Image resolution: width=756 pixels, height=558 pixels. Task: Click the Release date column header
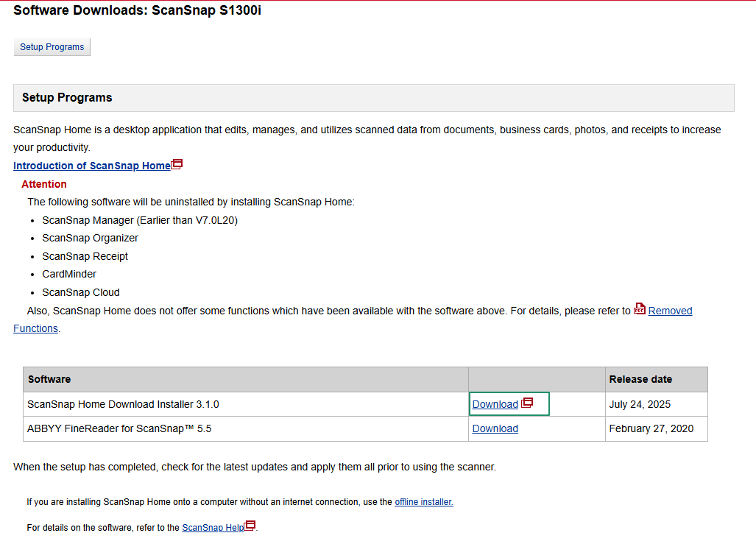(x=640, y=379)
